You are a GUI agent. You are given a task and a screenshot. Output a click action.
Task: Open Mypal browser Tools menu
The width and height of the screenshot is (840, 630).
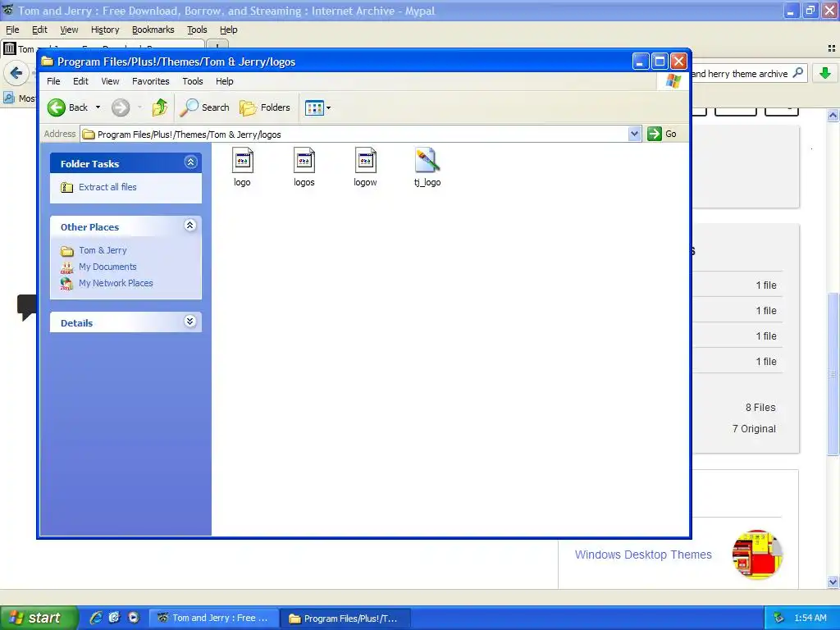coord(197,30)
